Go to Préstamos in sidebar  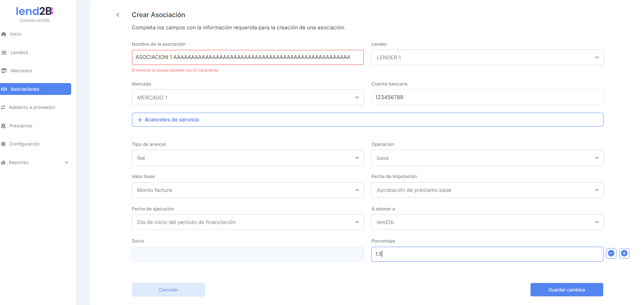pos(21,126)
